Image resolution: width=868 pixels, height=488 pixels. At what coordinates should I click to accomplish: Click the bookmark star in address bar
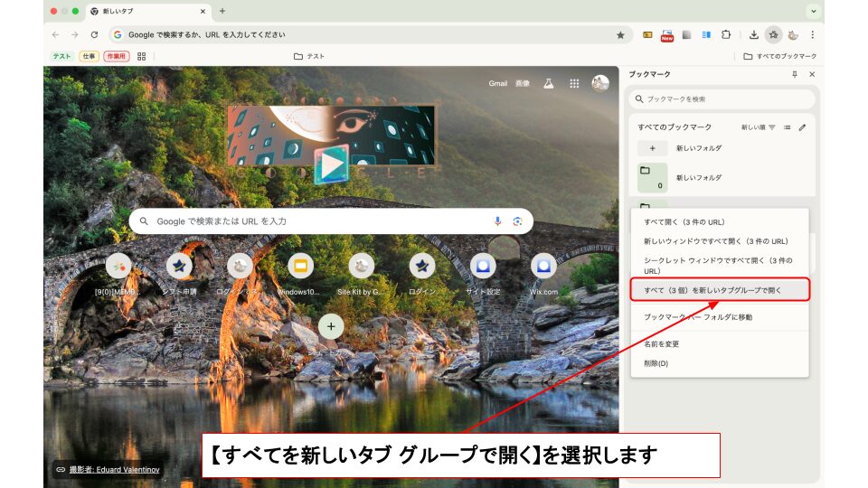[620, 35]
